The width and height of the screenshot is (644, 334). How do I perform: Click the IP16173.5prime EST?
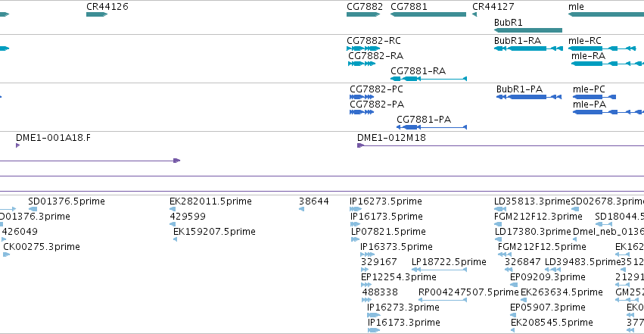tap(355, 224)
